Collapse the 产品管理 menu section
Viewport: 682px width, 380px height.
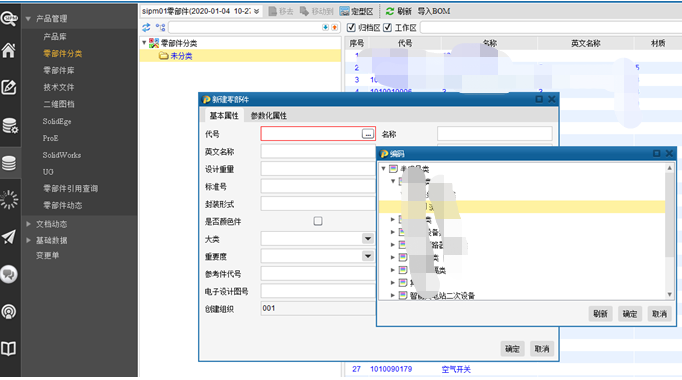28,19
